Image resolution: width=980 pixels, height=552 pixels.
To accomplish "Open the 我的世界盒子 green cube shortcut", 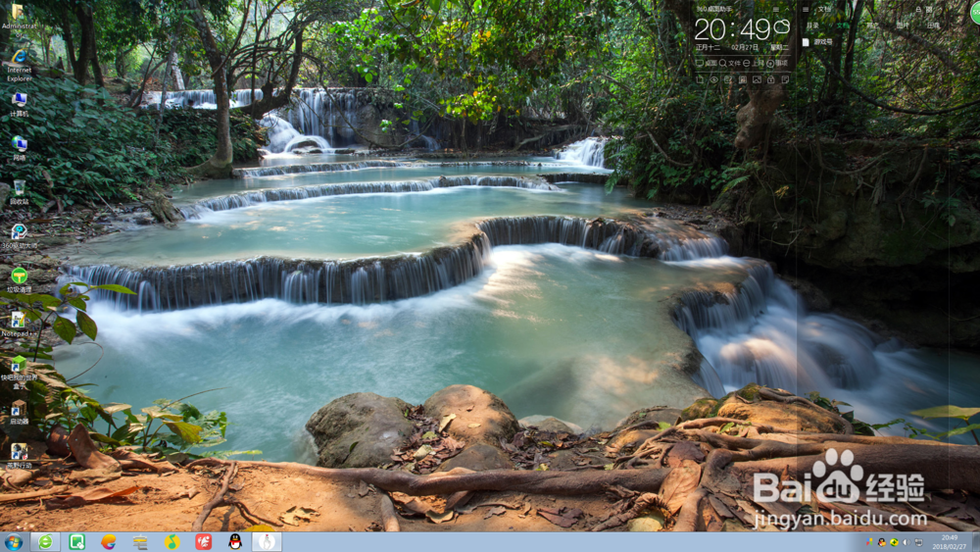I will (19, 372).
